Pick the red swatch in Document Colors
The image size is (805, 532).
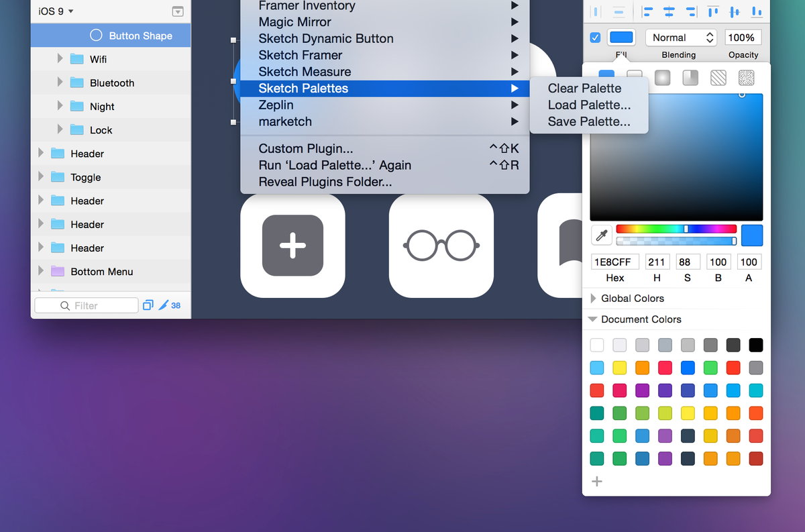click(x=733, y=368)
